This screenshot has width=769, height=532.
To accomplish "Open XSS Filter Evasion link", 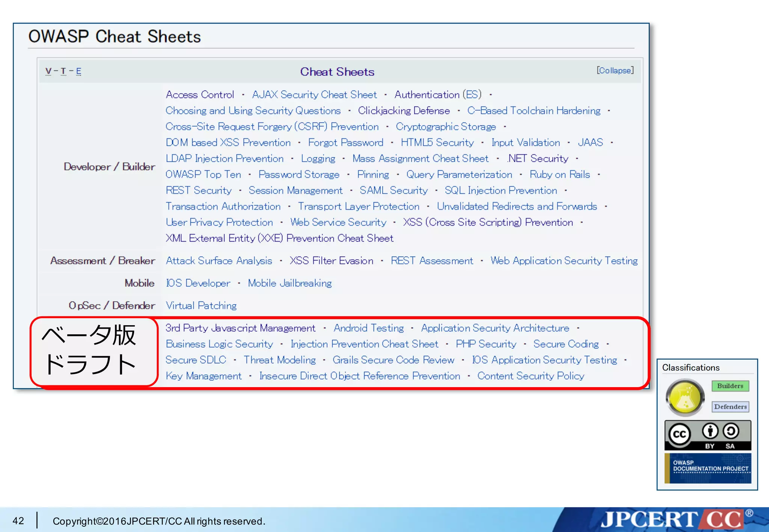I will click(331, 261).
